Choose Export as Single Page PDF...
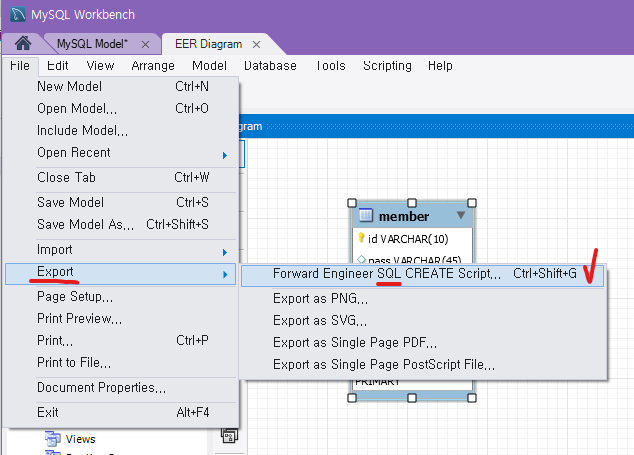 click(x=423, y=343)
